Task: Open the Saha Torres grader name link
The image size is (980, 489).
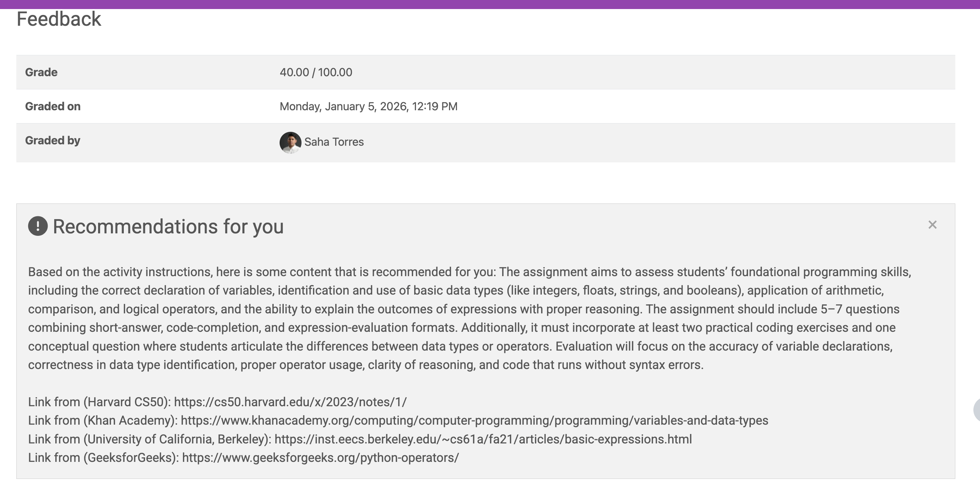Action: pos(334,142)
